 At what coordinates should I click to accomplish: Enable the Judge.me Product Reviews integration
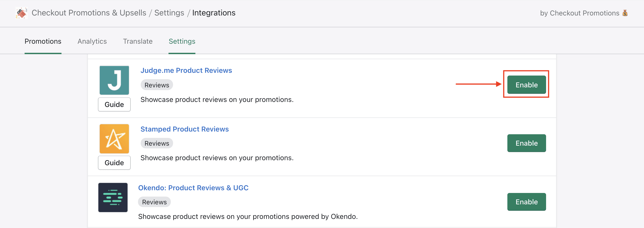(526, 85)
